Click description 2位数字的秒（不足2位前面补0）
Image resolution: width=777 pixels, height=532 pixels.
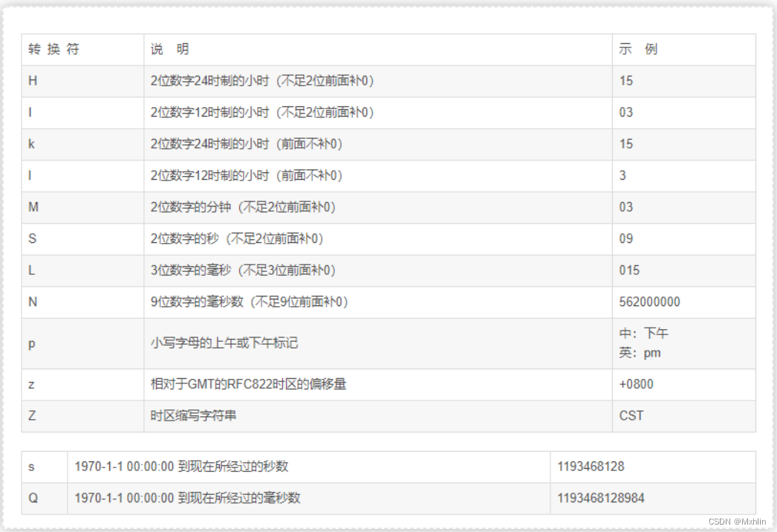click(x=237, y=239)
